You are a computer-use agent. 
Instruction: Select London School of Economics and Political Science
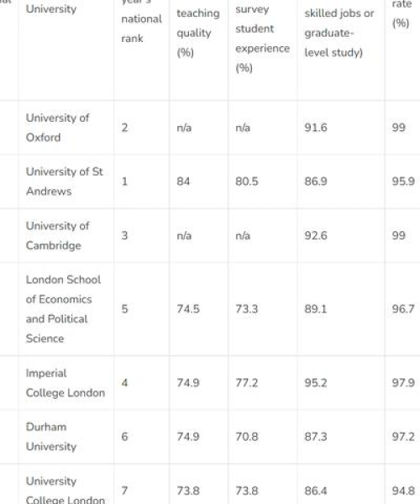click(x=63, y=309)
